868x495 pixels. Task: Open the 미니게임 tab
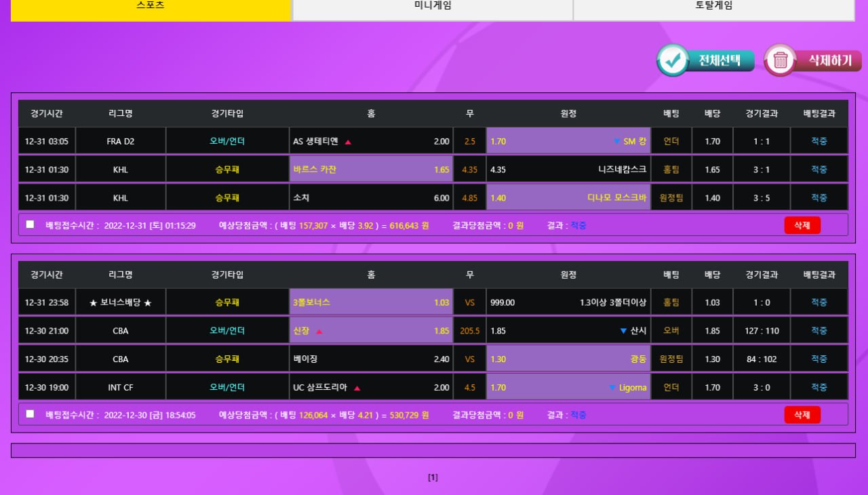(433, 7)
